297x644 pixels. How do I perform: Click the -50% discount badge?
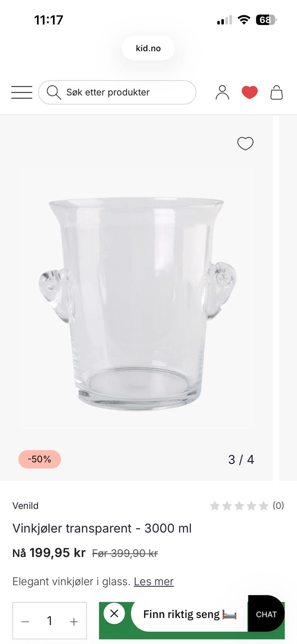pos(39,459)
